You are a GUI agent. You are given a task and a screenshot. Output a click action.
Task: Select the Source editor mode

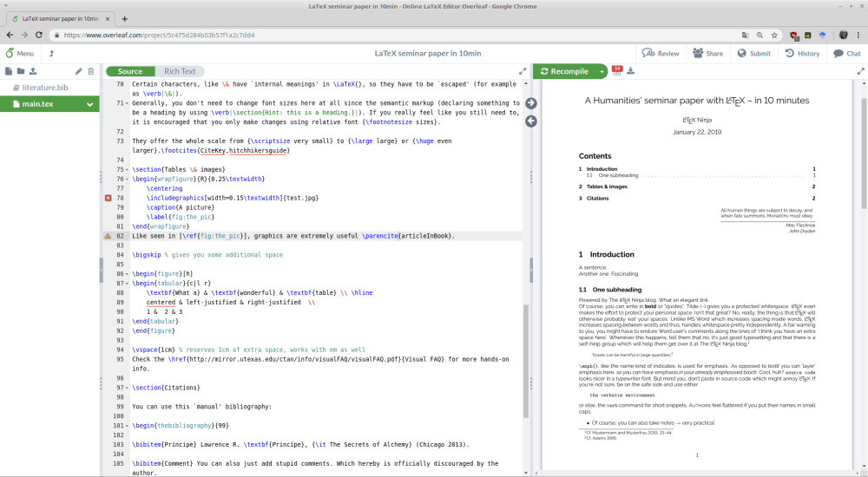click(x=130, y=71)
